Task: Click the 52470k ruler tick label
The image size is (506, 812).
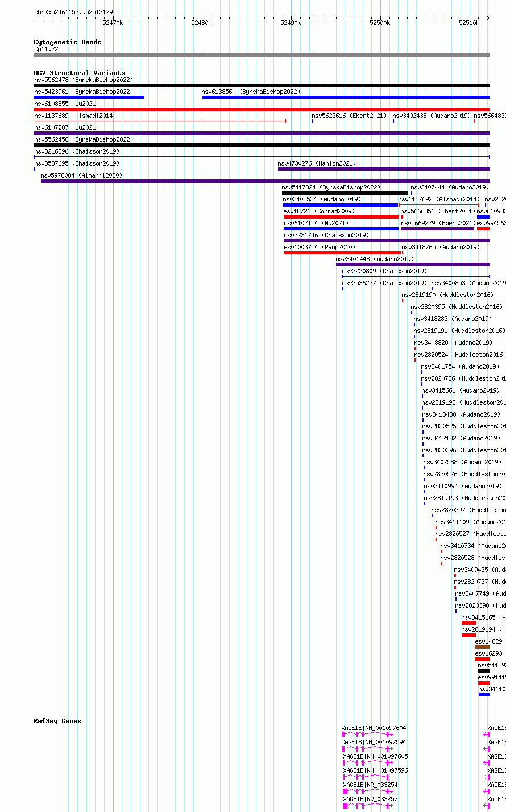Action: pyautogui.click(x=112, y=23)
